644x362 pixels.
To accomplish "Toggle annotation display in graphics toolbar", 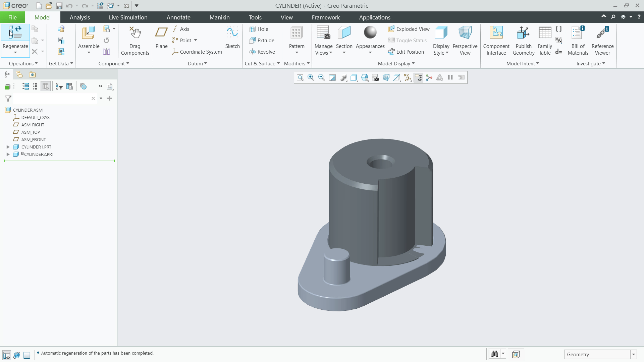I will click(x=418, y=77).
